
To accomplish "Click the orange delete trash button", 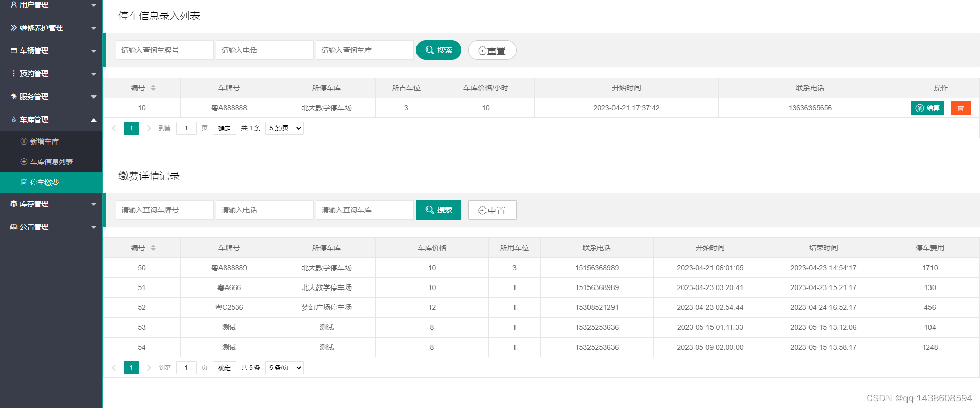I will (961, 108).
